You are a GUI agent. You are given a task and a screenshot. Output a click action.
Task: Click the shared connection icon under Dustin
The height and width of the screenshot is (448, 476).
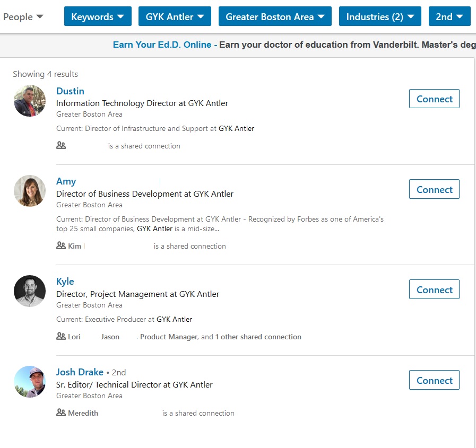(61, 145)
